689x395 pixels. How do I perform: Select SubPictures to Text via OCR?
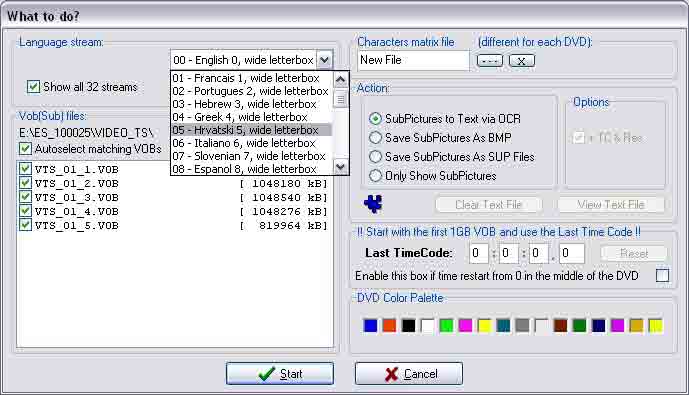pos(375,119)
